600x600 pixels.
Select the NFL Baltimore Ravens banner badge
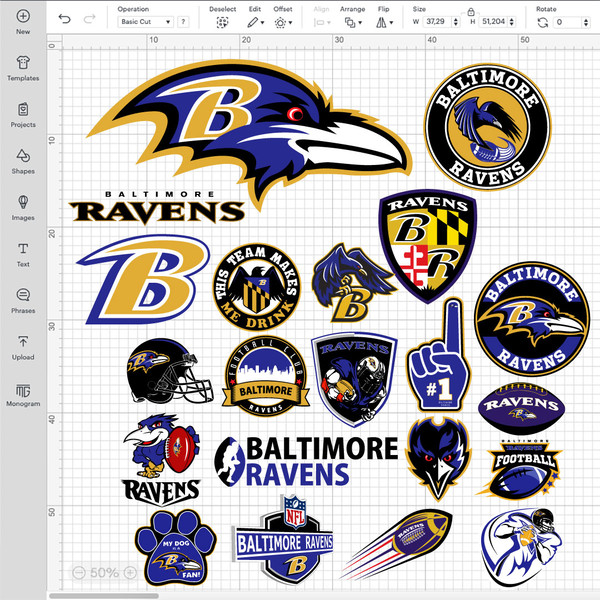(283, 540)
